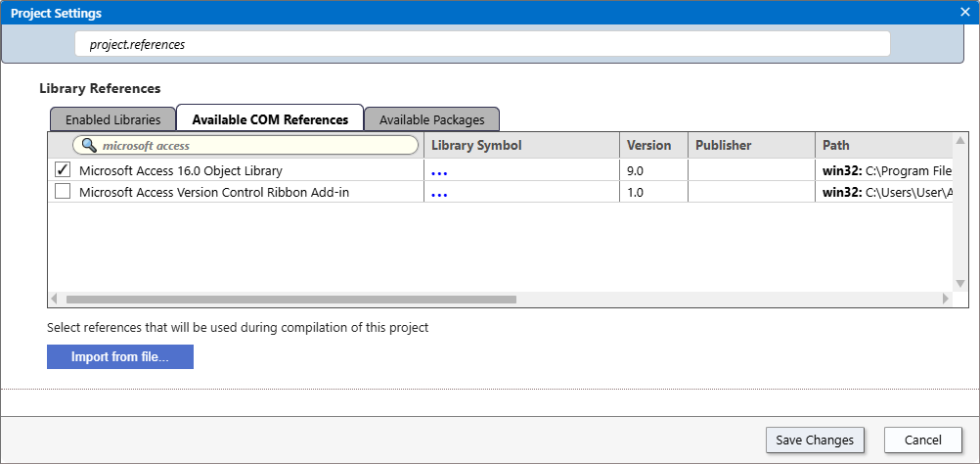Screen dimensions: 980x464
Task: Click Import from file button
Action: tap(120, 357)
